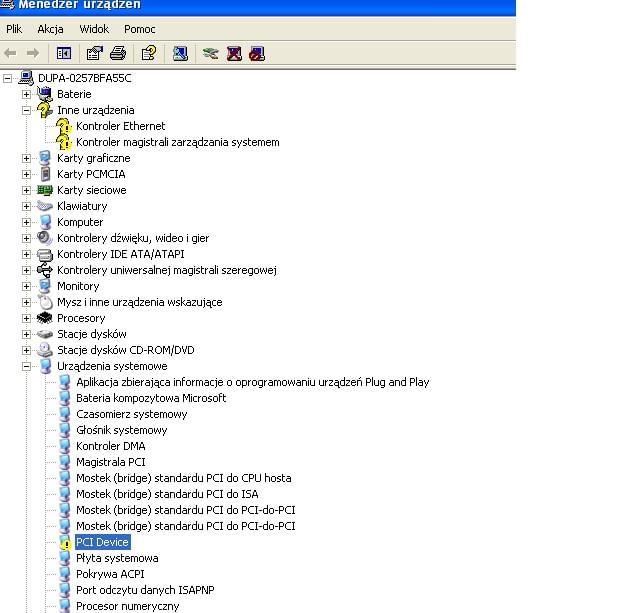
Task: Expand the Procesory category
Action: click(27, 318)
